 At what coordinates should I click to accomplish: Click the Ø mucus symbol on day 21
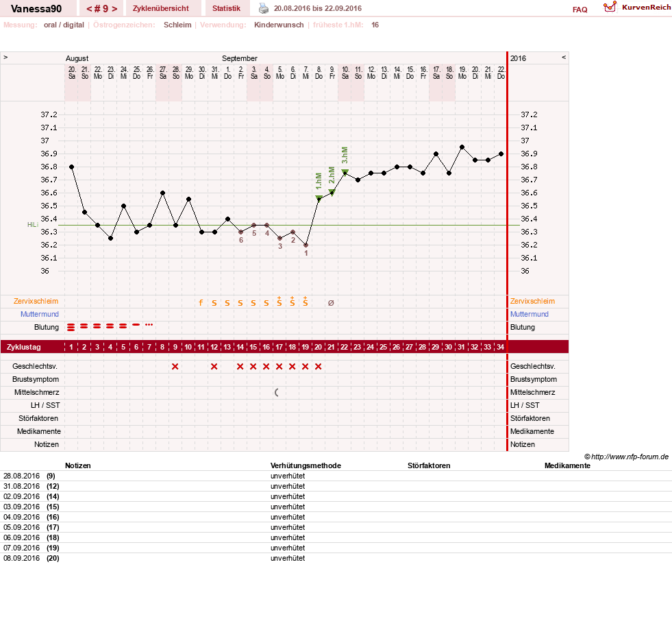(331, 303)
